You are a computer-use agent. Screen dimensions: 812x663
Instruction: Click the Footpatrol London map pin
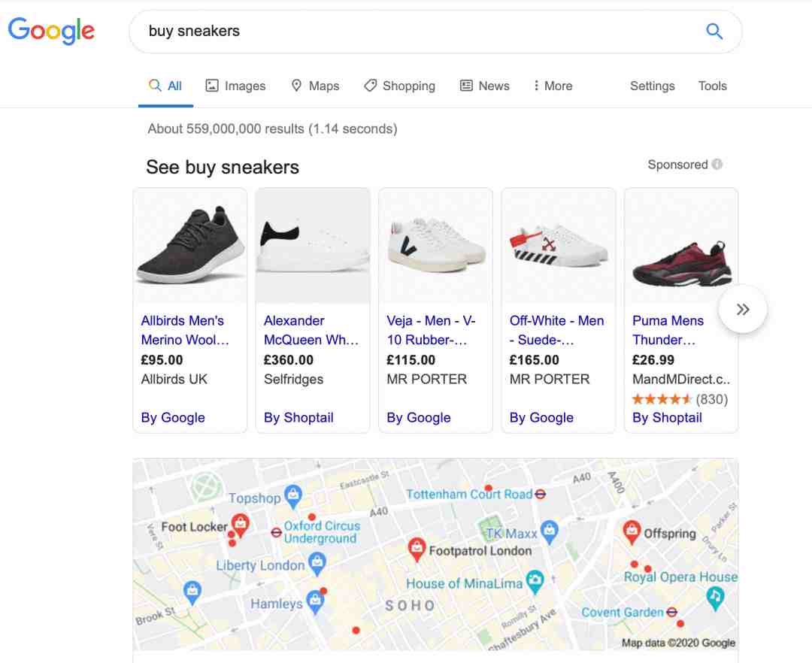417,549
